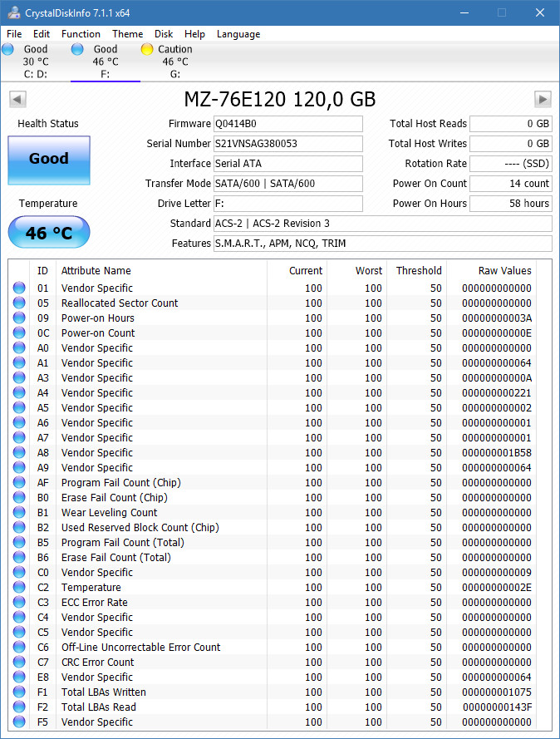The height and width of the screenshot is (739, 560).
Task: Click the Total Host Reads value field
Action: (x=511, y=124)
